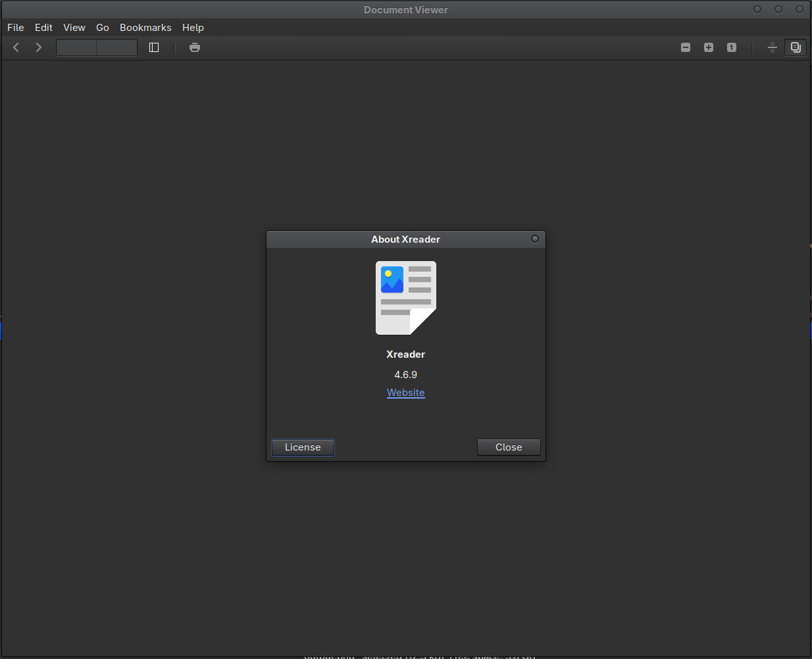Close the Document Viewer window
This screenshot has height=659, width=812.
[x=799, y=9]
